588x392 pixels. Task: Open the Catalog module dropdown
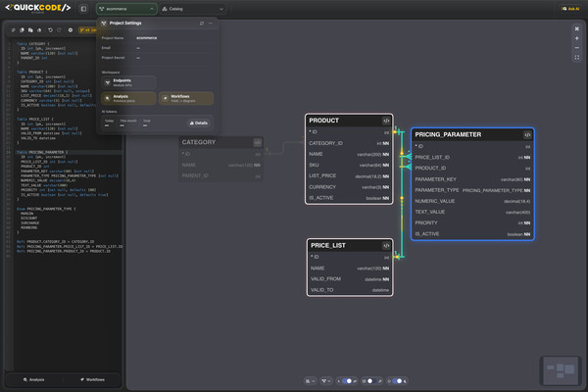pos(193,9)
